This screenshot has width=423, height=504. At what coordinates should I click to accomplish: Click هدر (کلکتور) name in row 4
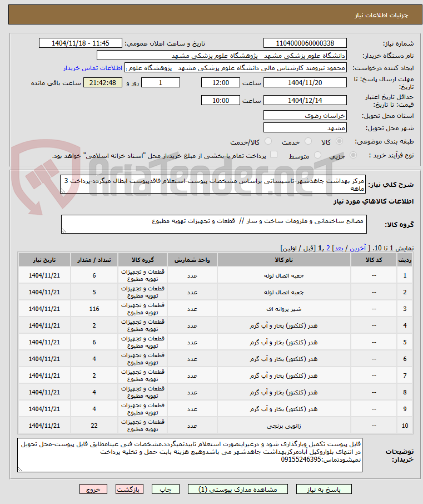point(283,325)
